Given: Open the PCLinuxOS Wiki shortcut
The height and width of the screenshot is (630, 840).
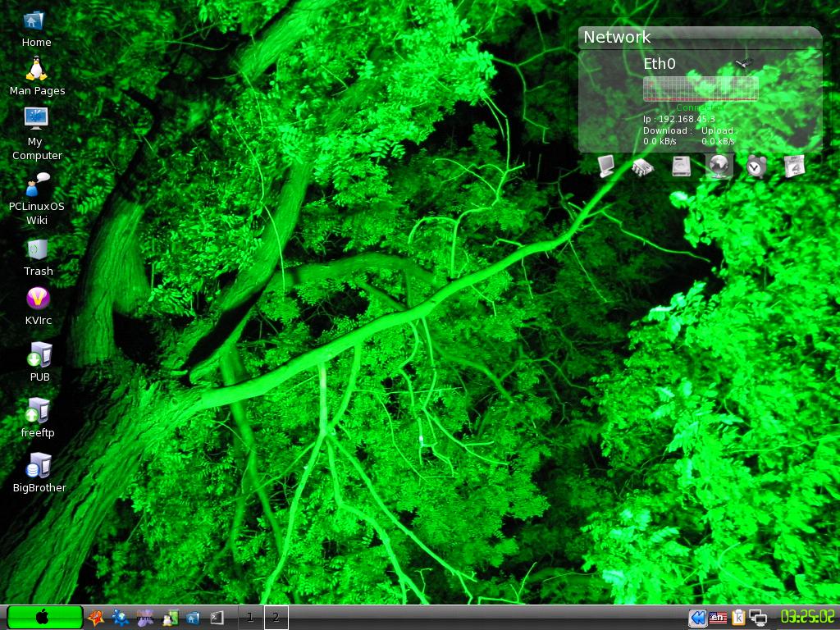Looking at the screenshot, I should pyautogui.click(x=38, y=184).
